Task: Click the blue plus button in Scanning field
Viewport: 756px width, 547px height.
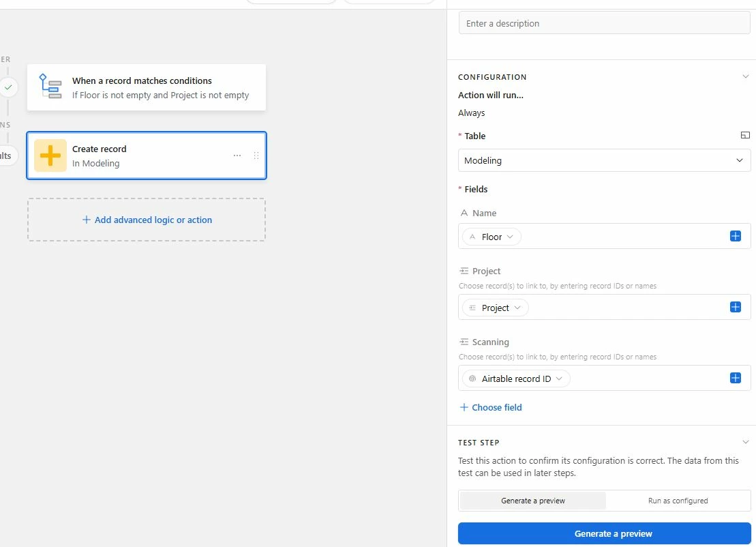Action: tap(736, 378)
